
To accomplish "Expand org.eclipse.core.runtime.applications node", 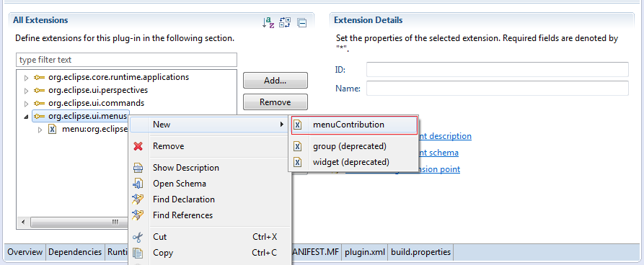I will click(26, 78).
